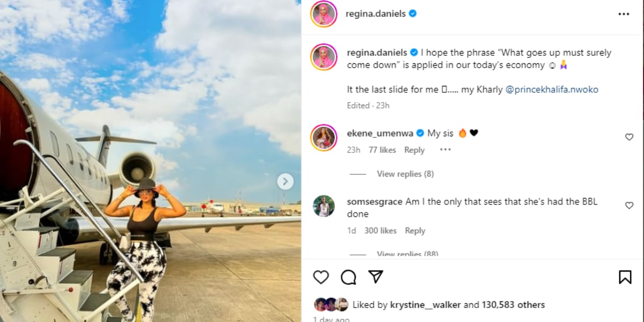Reply to ekene_umenwa's comment
Image resolution: width=644 pixels, height=322 pixels.
(x=414, y=150)
